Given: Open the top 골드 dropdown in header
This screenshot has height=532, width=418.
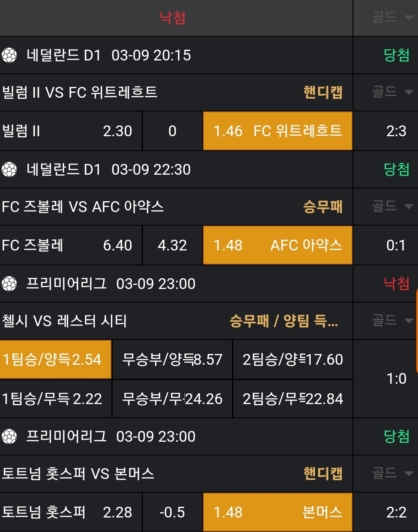Looking at the screenshot, I should [x=392, y=17].
